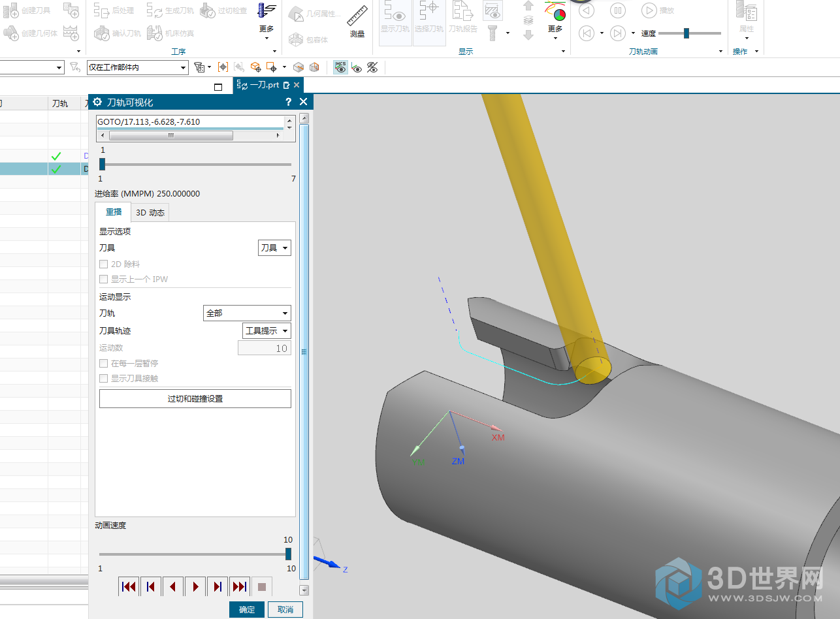Click the 确认刀轨 (Verify Toolpath) icon
The height and width of the screenshot is (619, 840).
(x=101, y=33)
